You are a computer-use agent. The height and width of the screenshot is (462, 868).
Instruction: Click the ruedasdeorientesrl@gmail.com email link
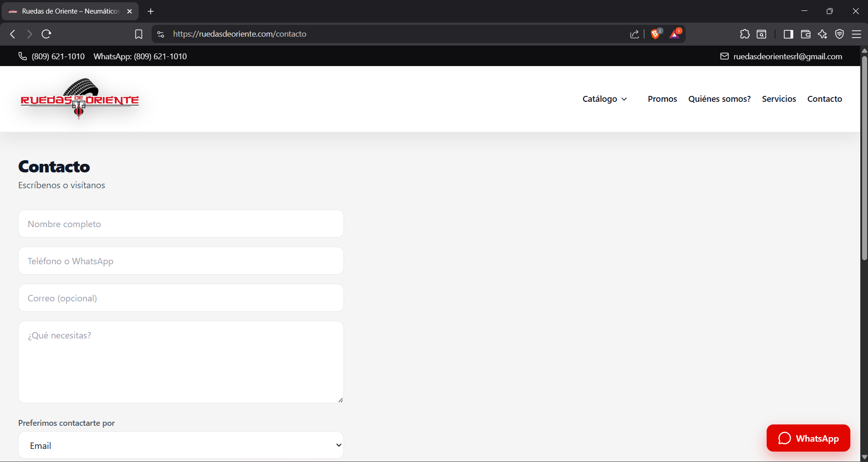click(787, 56)
